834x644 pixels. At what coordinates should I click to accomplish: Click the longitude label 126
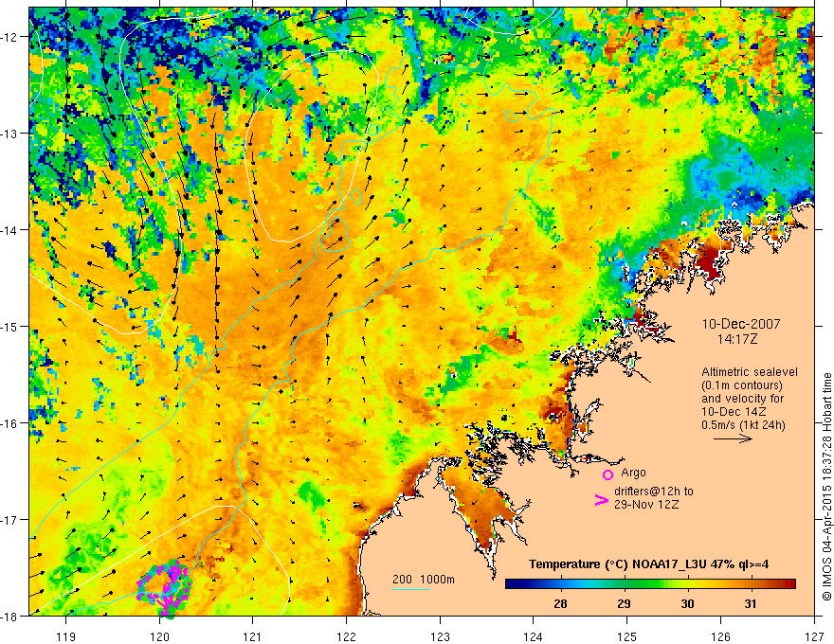coord(720,636)
